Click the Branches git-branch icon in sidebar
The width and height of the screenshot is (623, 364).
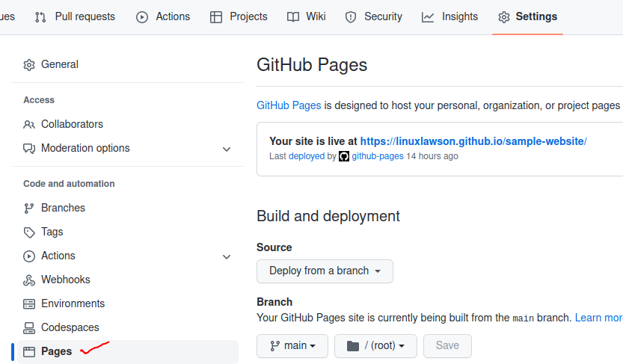29,209
